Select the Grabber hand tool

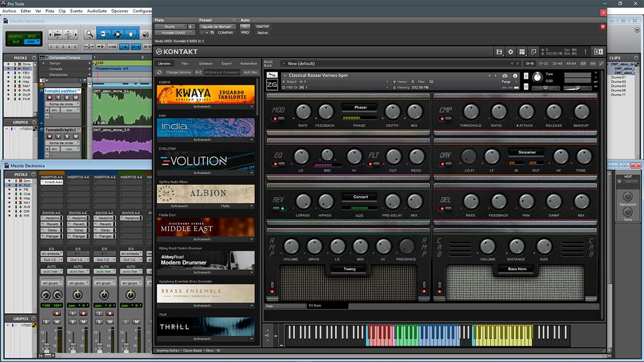(x=130, y=34)
